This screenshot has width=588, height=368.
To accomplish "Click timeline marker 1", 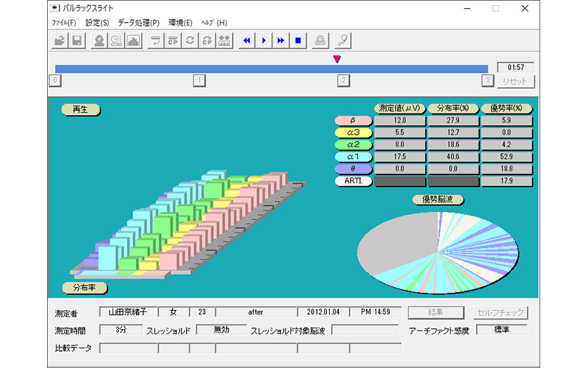I will pos(198,81).
